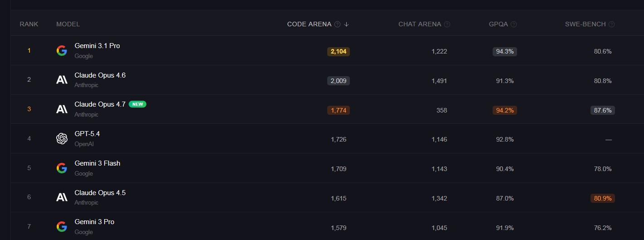This screenshot has width=644, height=240.
Task: Click the Anthropic logo beside Claude Opus 4.5
Action: [x=62, y=197]
